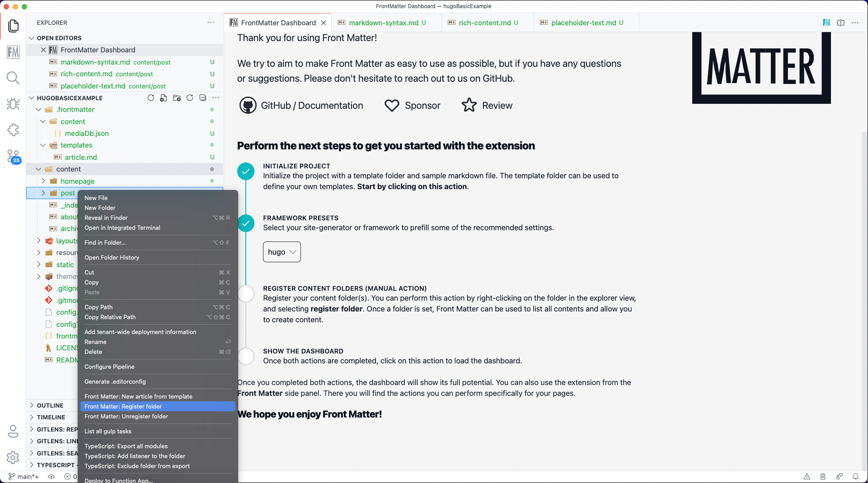Click the Initialize Project step checkmark
868x483 pixels.
pos(246,172)
